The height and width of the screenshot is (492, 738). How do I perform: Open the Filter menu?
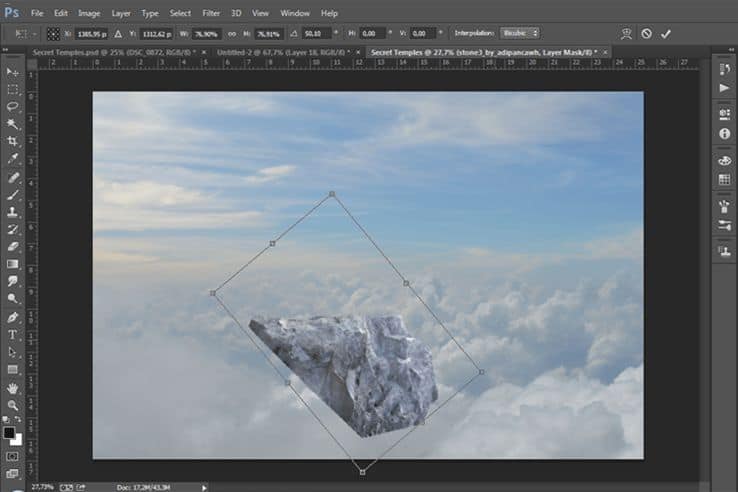click(211, 13)
